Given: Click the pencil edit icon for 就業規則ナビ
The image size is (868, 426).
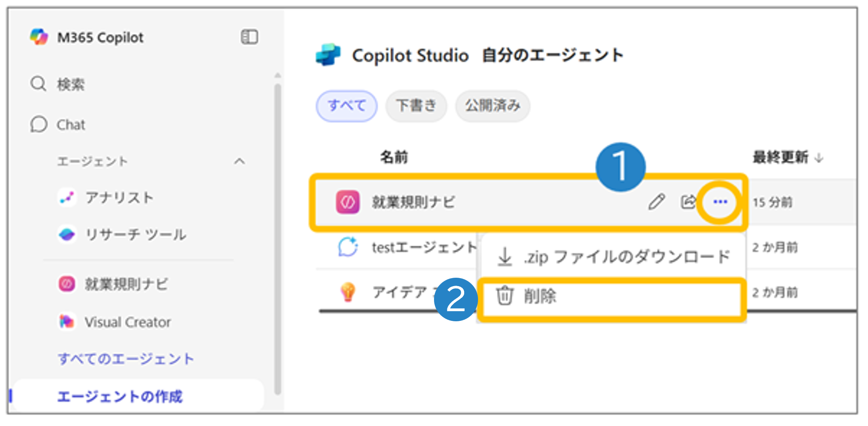Looking at the screenshot, I should 656,202.
